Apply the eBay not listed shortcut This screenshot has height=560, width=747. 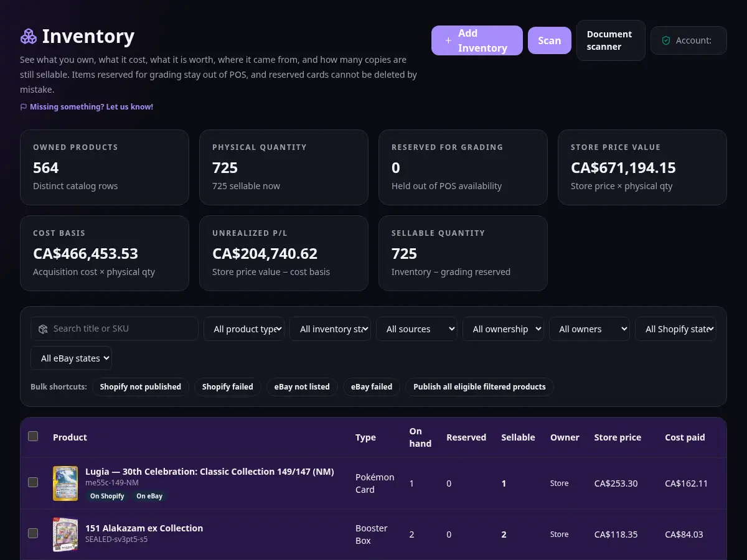302,387
